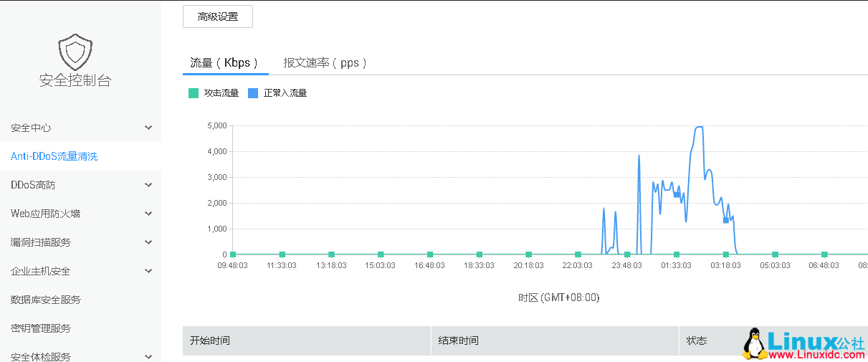Expand 安全中心 menu chevron
The image size is (868, 362).
tap(148, 128)
